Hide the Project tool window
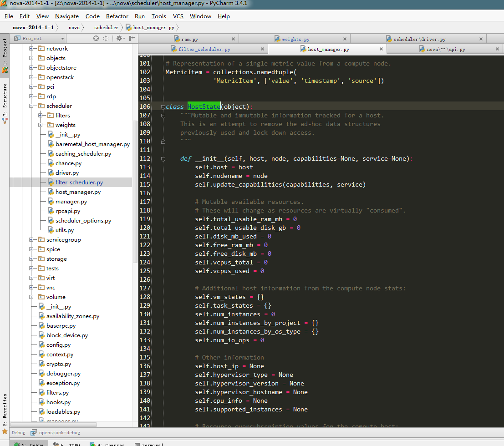 coord(132,38)
